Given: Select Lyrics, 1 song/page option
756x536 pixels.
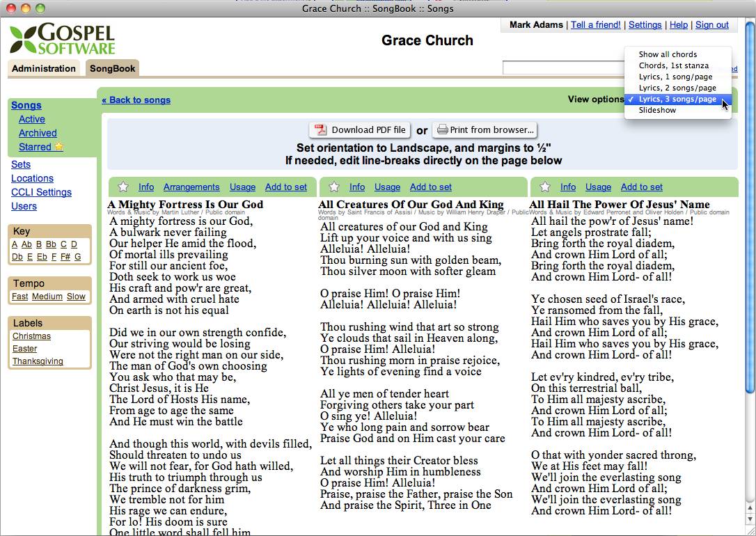Looking at the screenshot, I should [678, 77].
